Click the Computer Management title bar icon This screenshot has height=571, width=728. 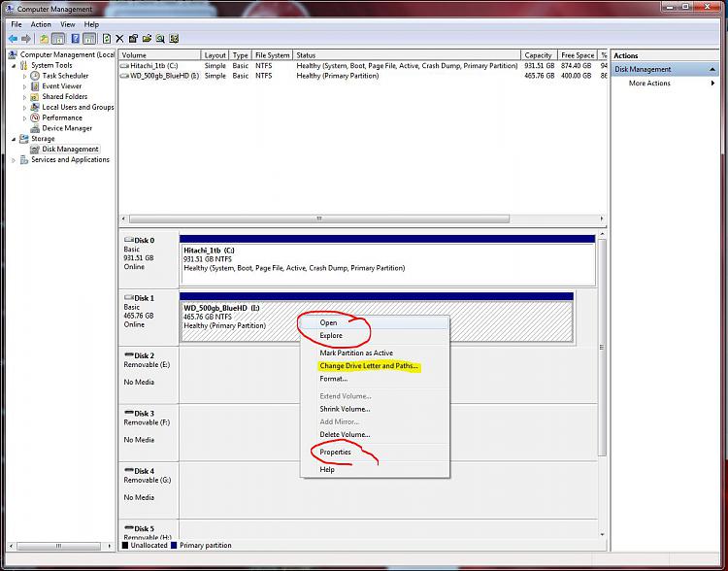[10, 9]
